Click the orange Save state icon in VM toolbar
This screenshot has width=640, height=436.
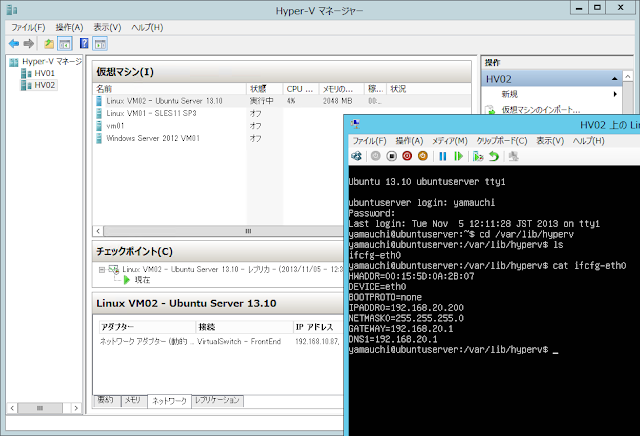[x=423, y=156]
